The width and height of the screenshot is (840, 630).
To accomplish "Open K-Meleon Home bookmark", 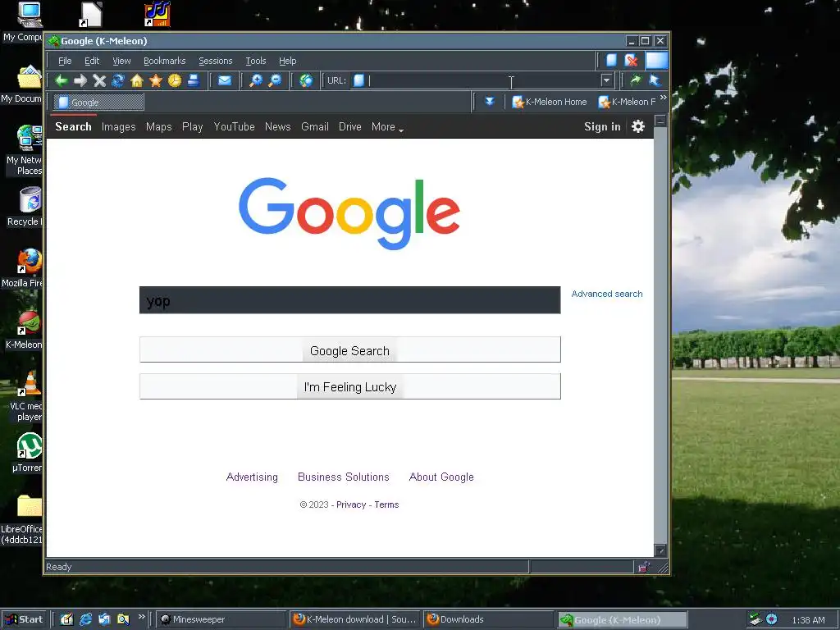I will coord(550,102).
